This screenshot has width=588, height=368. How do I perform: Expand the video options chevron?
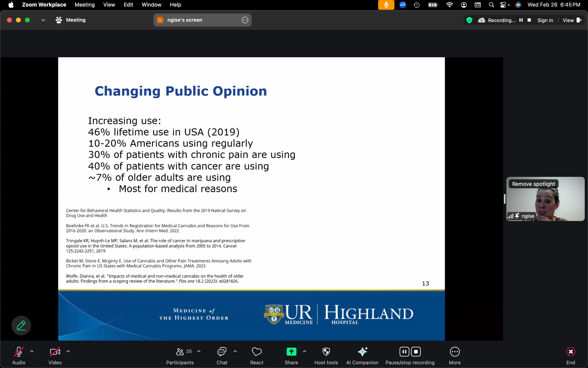pyautogui.click(x=68, y=351)
